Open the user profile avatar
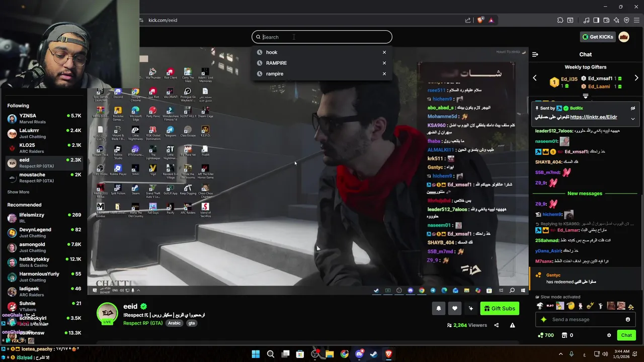Viewport: 644px width, 362px height. [624, 37]
